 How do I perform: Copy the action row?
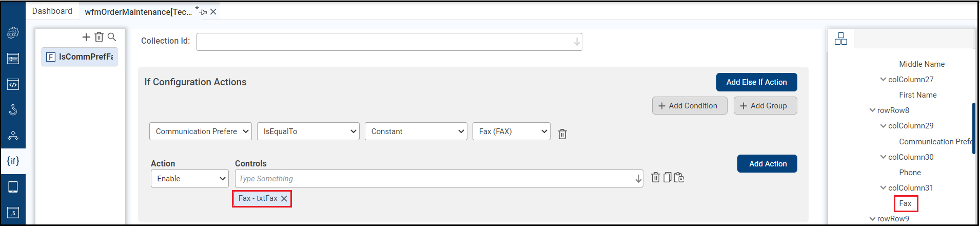667,178
